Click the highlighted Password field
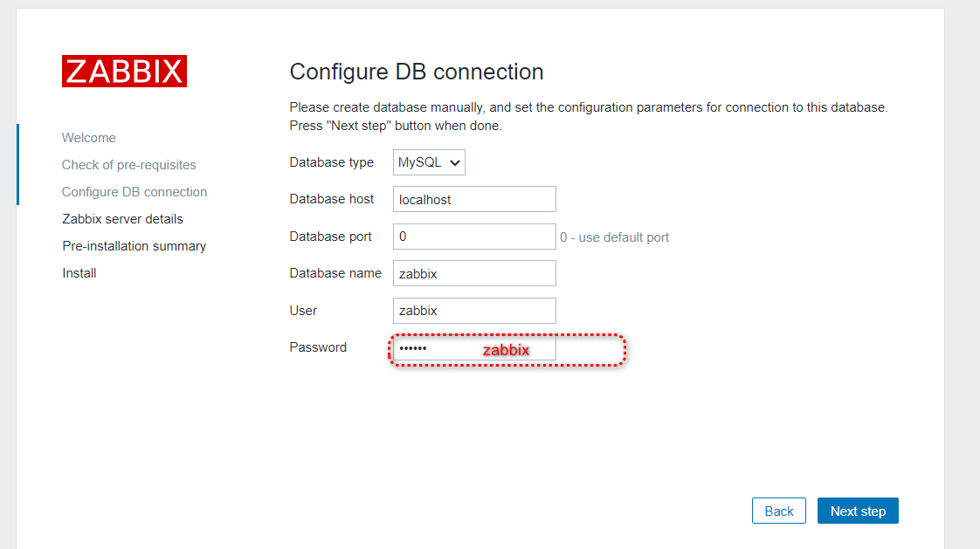The height and width of the screenshot is (549, 980). point(474,347)
